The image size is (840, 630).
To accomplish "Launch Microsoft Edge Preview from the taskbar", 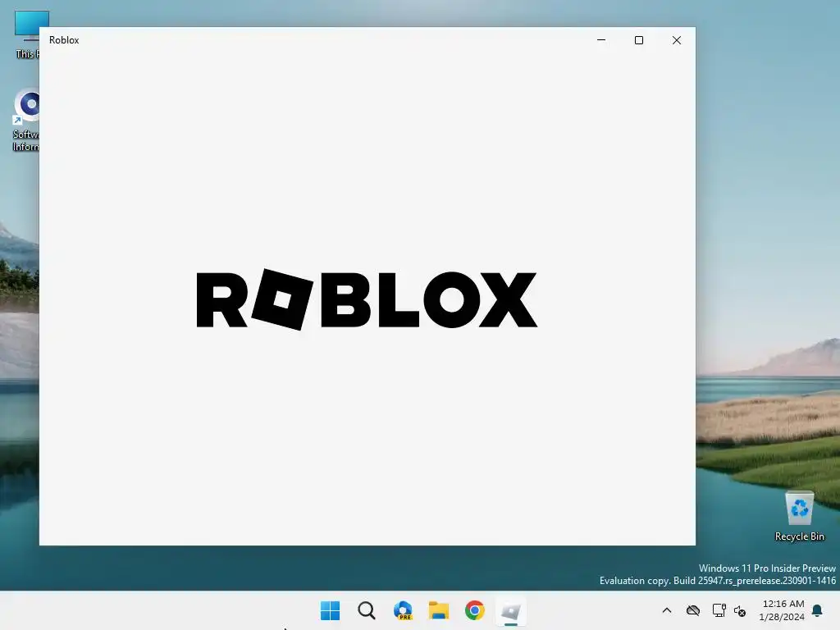I will (x=403, y=610).
